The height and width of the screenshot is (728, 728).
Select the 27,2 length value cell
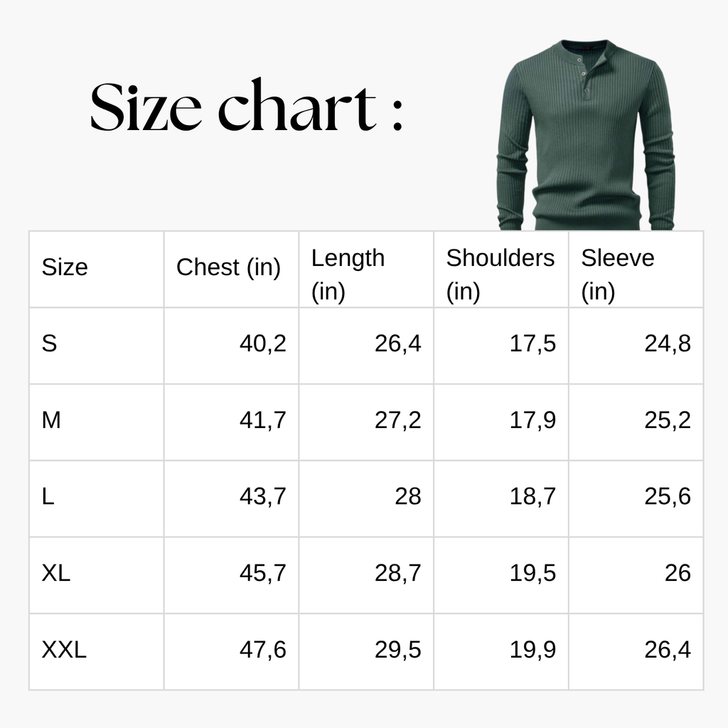[366, 422]
